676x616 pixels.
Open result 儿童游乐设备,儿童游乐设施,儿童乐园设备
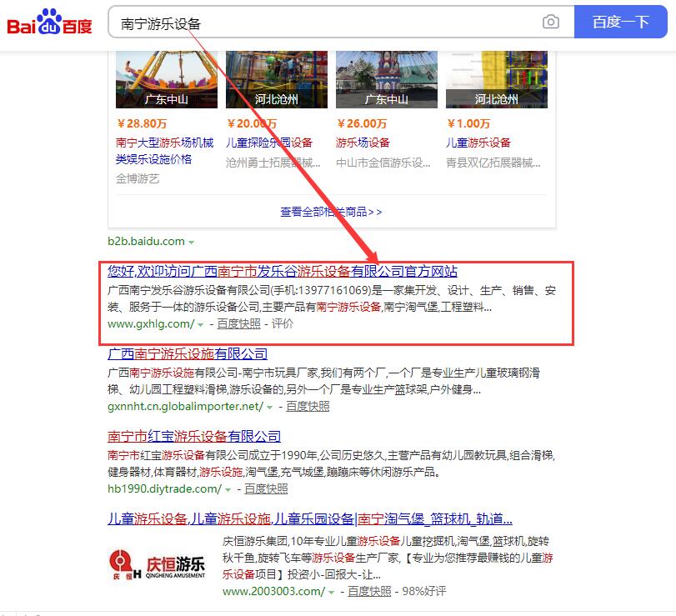pyautogui.click(x=309, y=518)
